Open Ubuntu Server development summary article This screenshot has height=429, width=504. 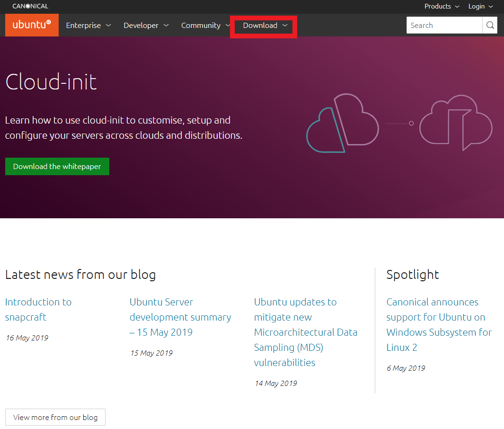[180, 317]
